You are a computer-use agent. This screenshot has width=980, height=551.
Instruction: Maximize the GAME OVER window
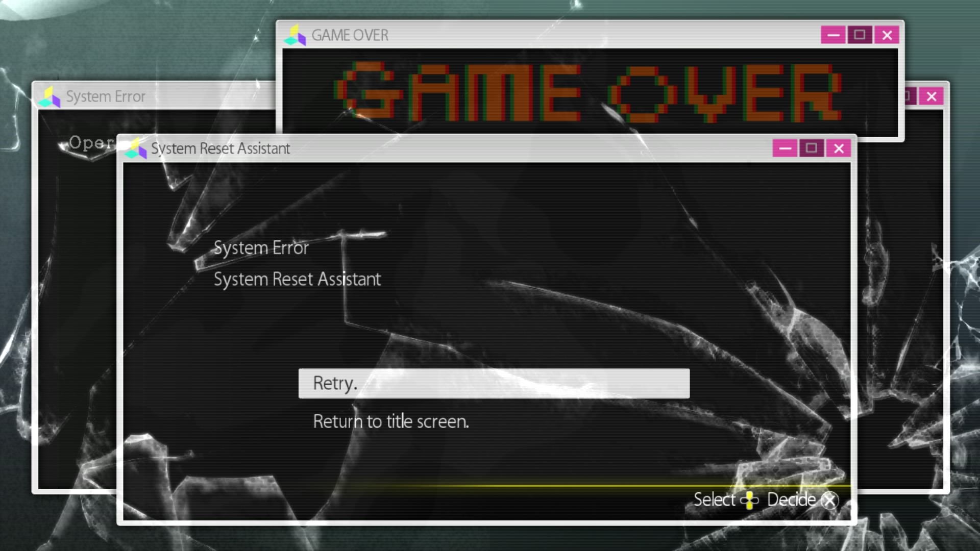[x=860, y=35]
